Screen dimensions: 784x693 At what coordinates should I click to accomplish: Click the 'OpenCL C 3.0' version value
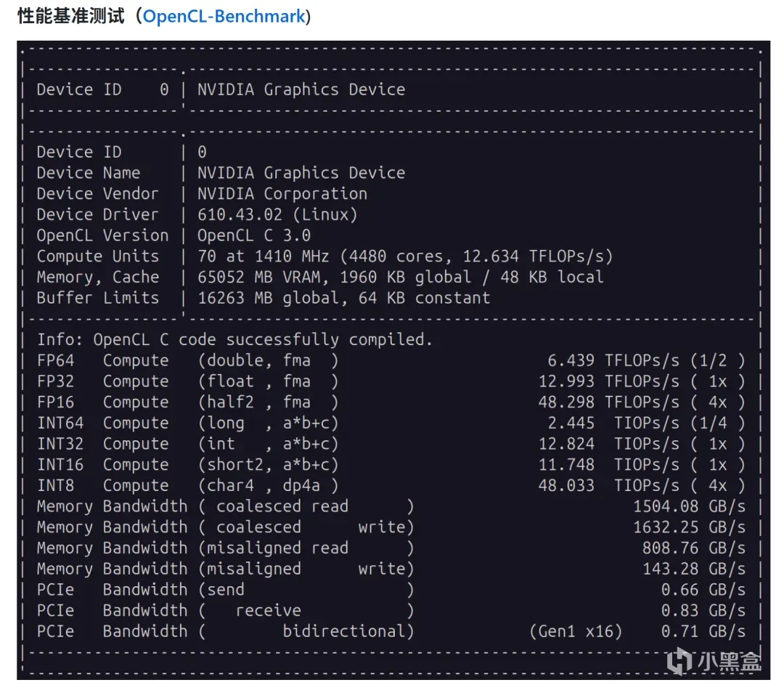click(x=254, y=235)
